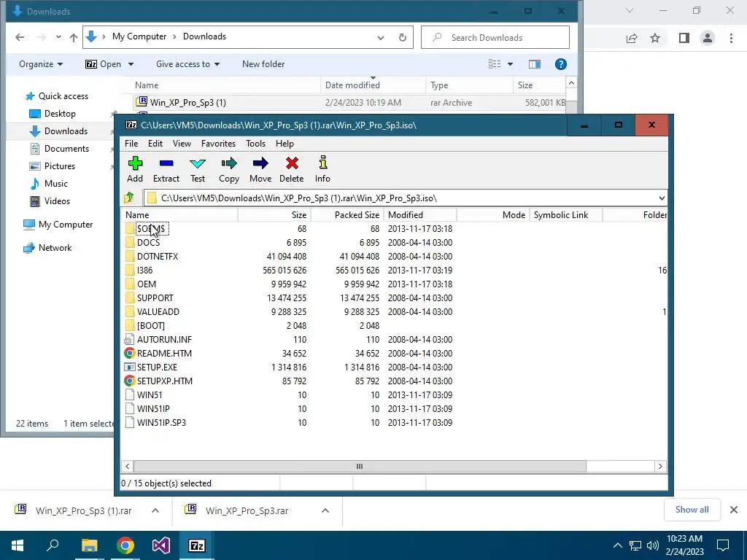Click Chrome's bookmark star icon
The height and width of the screenshot is (560, 747).
coord(655,38)
